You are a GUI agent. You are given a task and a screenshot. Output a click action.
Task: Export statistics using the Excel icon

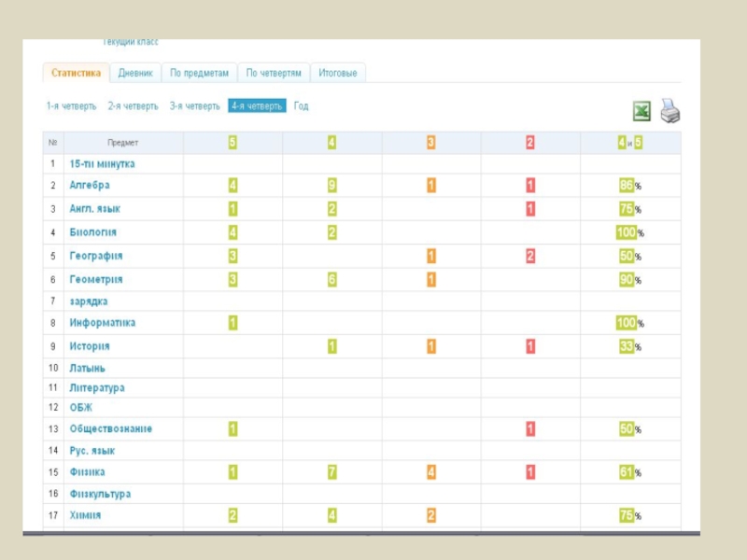[641, 111]
